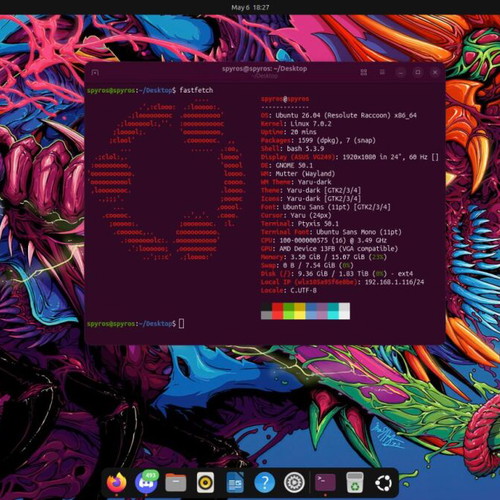Click the cursor after the last prompt

[x=181, y=323]
